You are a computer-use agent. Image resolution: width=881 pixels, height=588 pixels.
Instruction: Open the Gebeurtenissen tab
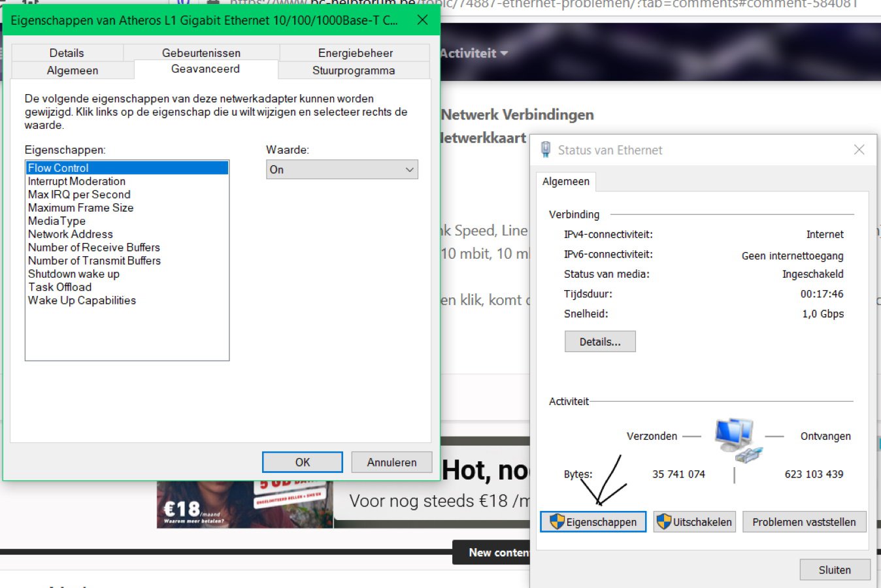[x=201, y=53]
